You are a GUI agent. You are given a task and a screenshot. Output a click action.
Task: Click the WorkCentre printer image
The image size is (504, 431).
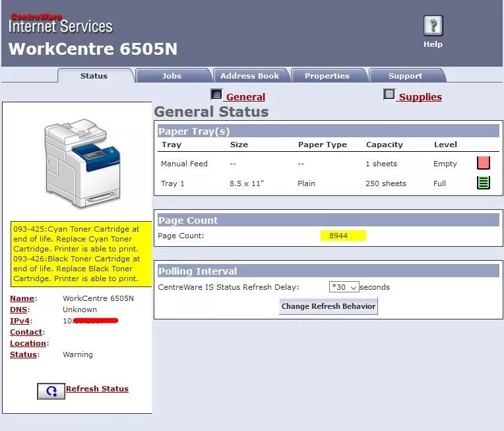82,164
